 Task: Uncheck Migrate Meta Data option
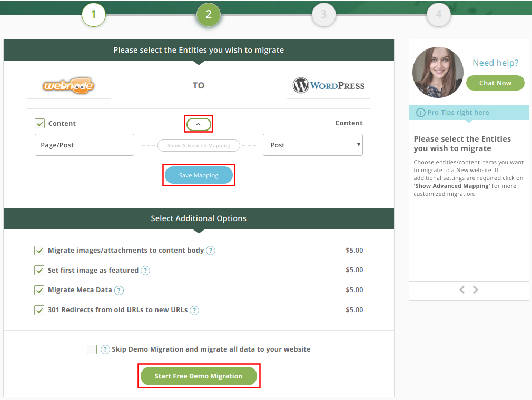click(40, 290)
